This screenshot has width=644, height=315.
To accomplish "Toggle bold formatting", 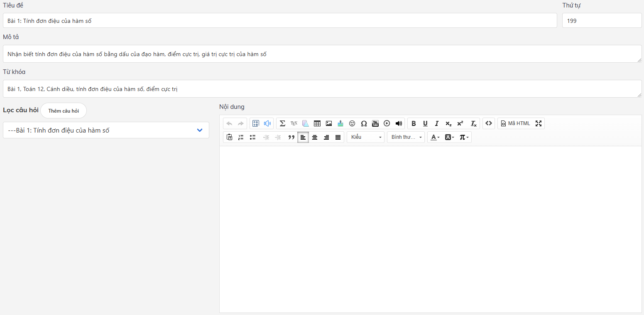I will (414, 123).
